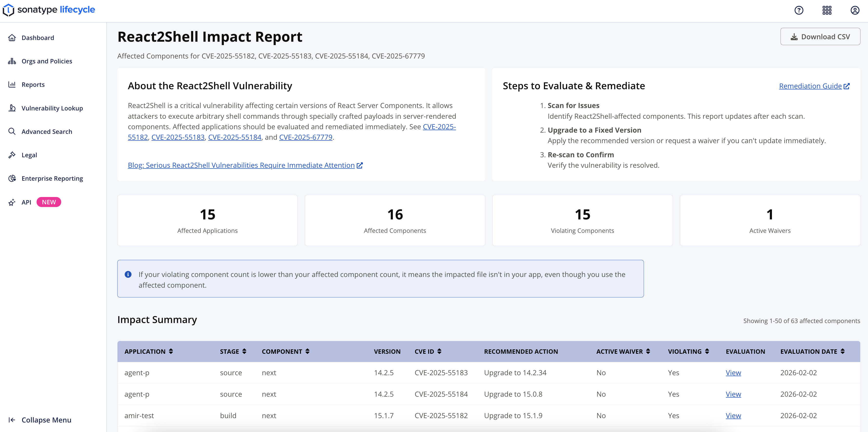Select the Affected Components count card
This screenshot has height=432, width=868.
click(395, 220)
